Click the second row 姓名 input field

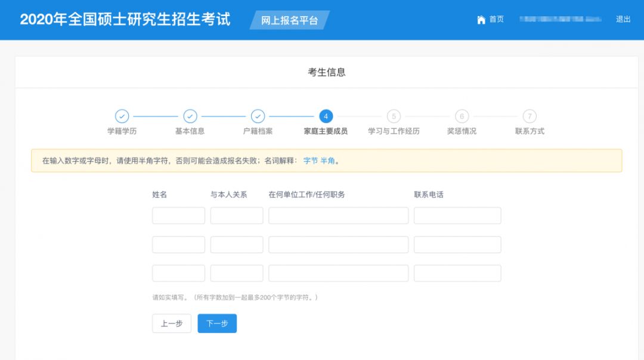(179, 244)
